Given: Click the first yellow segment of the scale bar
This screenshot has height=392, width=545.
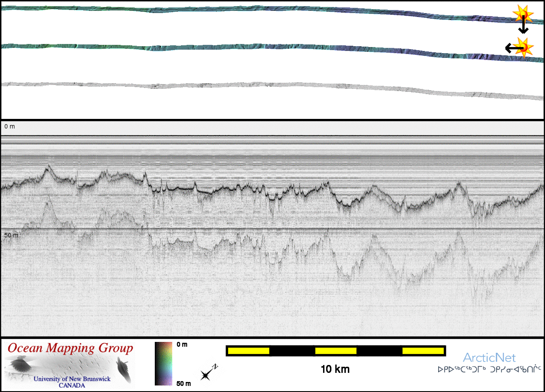Looking at the screenshot, I should click(248, 351).
